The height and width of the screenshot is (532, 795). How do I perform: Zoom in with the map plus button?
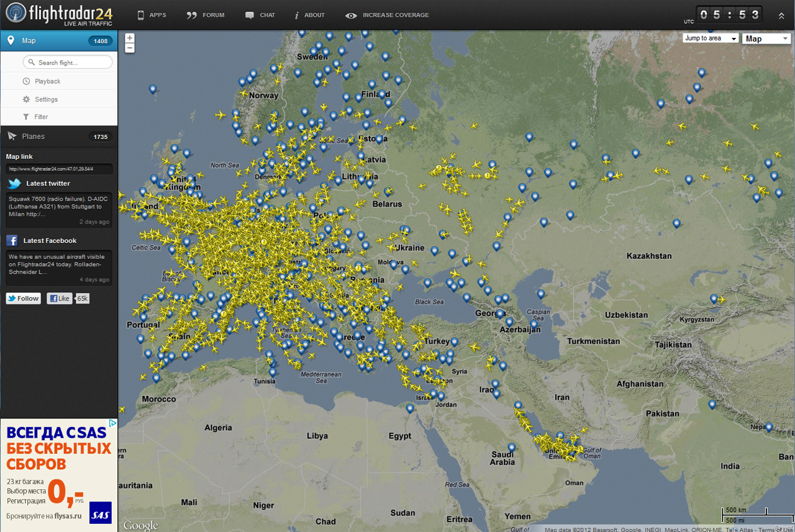tap(130, 38)
